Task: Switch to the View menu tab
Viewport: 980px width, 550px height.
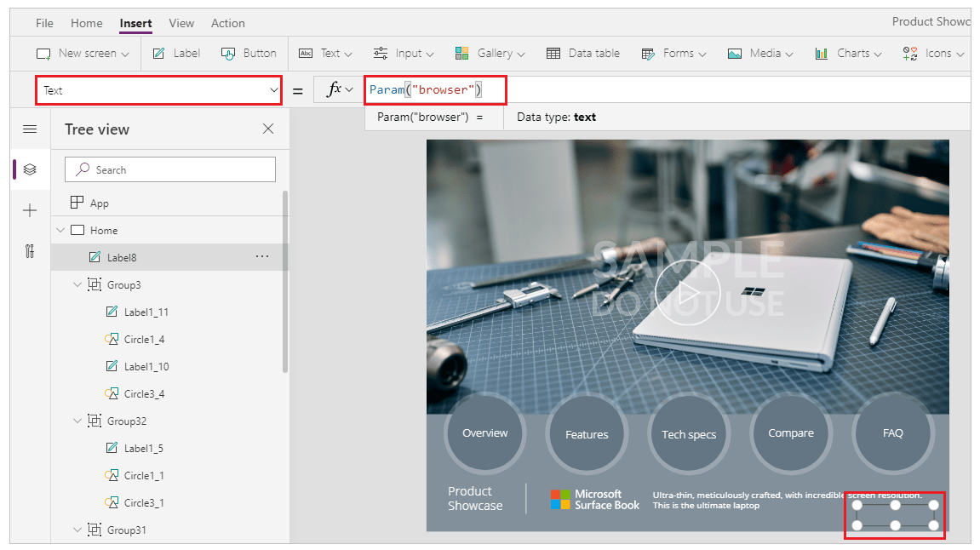Action: pyautogui.click(x=181, y=23)
